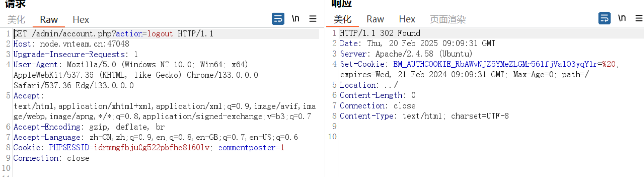The image size is (644, 177).
Task: Open the response panel hamburger options menu
Action: 639,18
